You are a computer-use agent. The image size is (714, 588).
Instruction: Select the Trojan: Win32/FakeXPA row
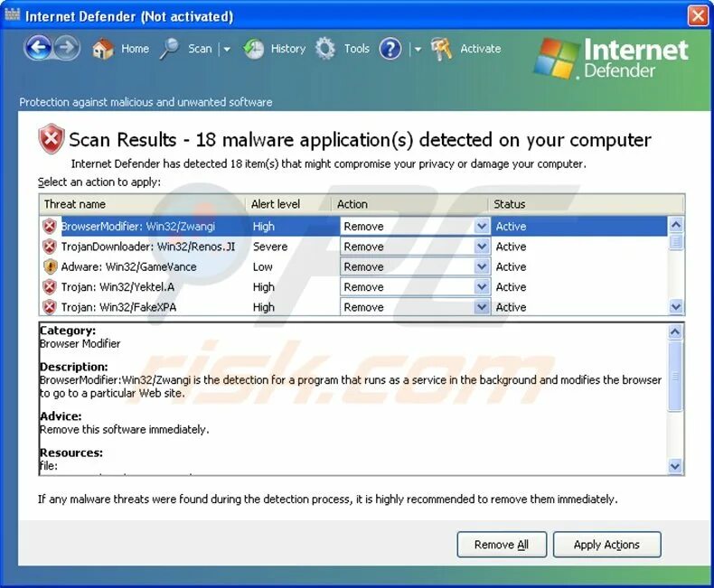tap(353, 307)
